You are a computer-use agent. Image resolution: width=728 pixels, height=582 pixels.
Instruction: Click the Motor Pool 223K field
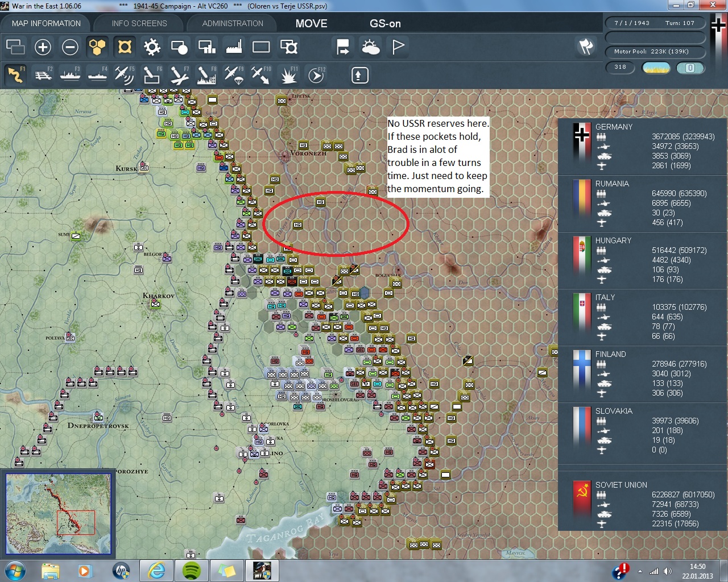tap(655, 52)
